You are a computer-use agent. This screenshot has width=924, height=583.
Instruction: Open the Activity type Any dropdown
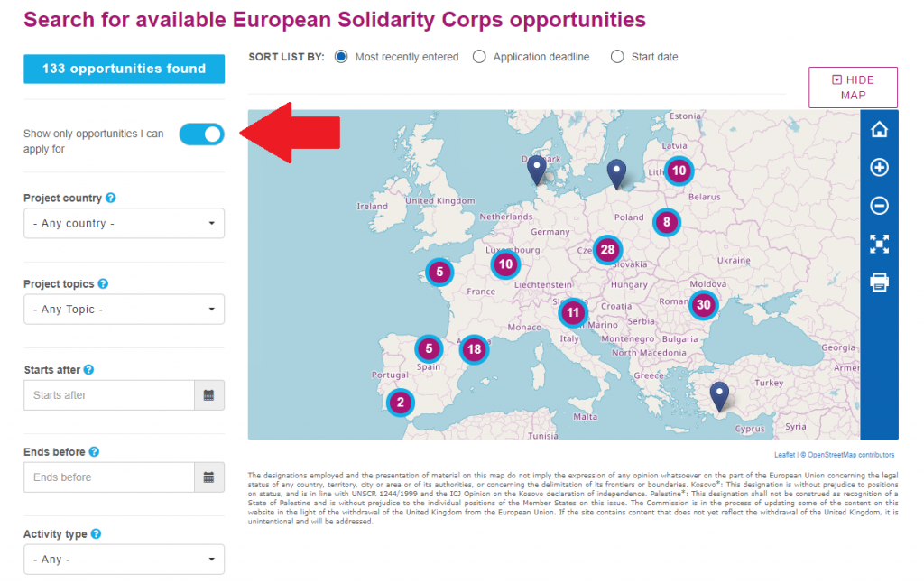pos(124,560)
